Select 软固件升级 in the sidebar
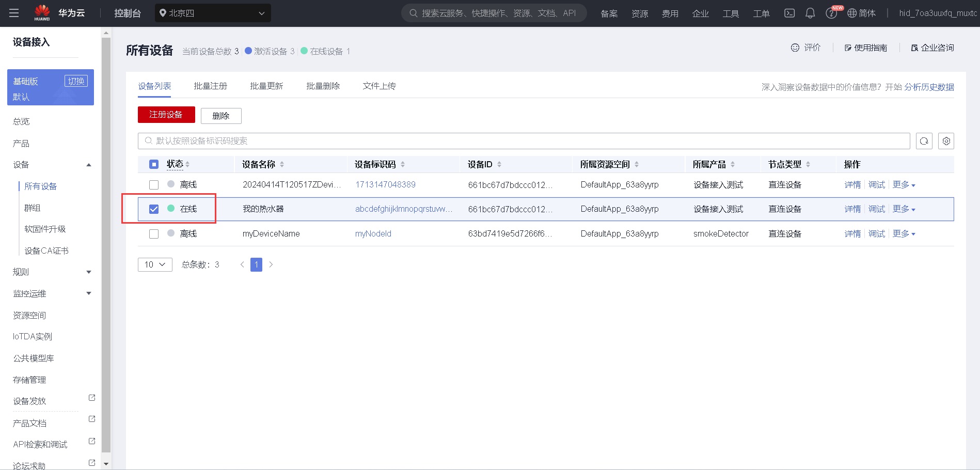 tap(45, 229)
